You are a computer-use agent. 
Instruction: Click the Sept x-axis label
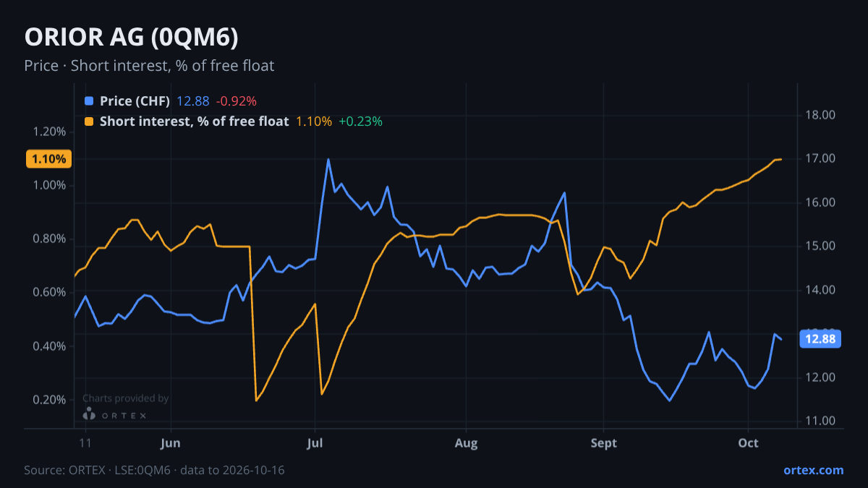(x=604, y=443)
